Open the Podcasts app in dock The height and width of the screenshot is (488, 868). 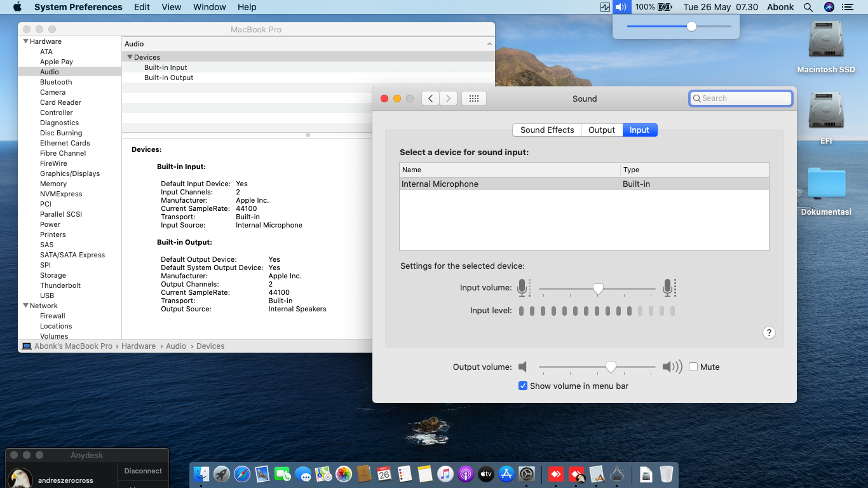click(465, 474)
